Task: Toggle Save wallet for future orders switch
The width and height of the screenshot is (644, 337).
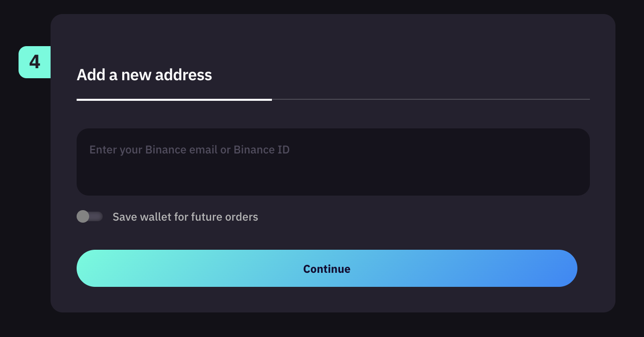Action: point(90,217)
